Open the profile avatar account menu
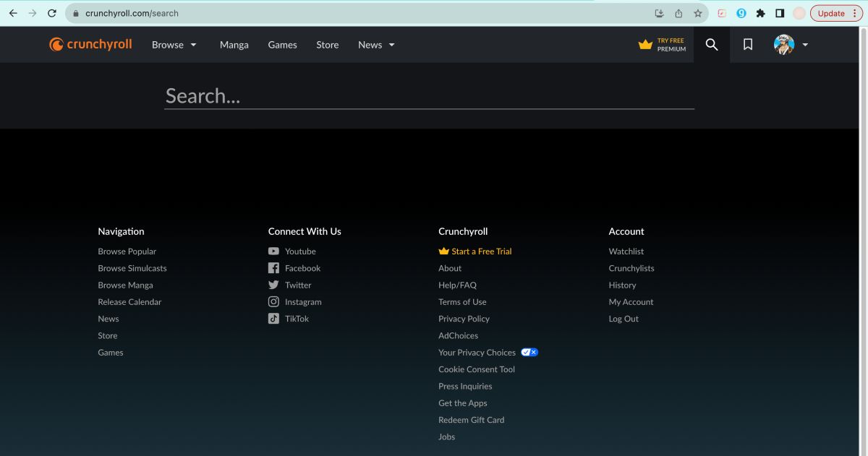The height and width of the screenshot is (456, 868). (784, 45)
